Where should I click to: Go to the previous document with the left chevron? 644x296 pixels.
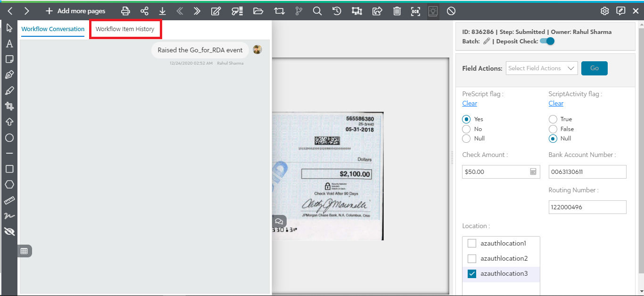(x=10, y=11)
